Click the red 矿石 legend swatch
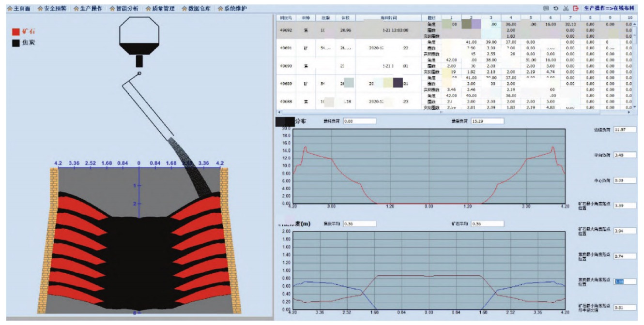 point(16,32)
